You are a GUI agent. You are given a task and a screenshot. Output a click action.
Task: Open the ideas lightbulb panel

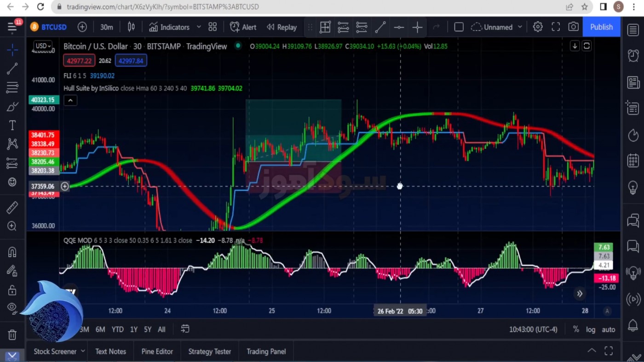(633, 187)
